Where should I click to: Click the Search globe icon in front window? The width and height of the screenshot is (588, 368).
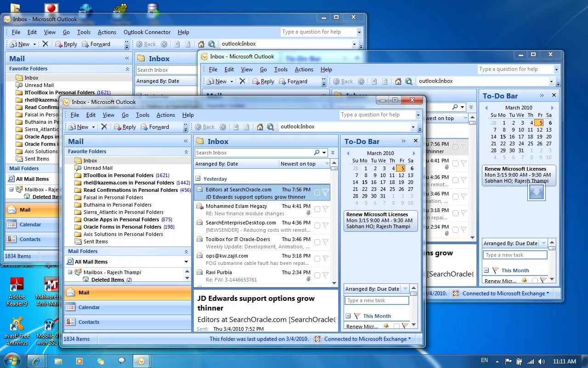coord(271,127)
